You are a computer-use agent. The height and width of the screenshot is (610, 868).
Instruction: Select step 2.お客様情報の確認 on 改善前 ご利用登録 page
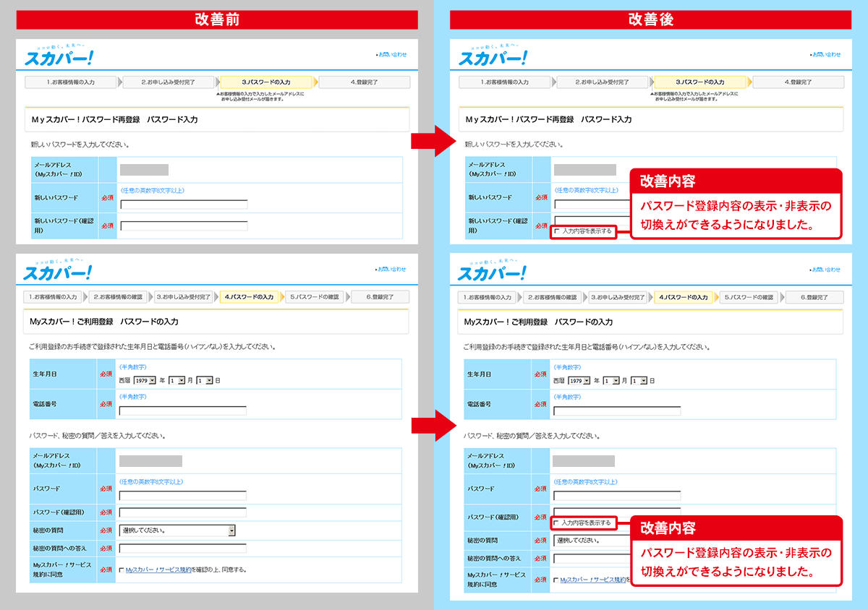pos(119,297)
